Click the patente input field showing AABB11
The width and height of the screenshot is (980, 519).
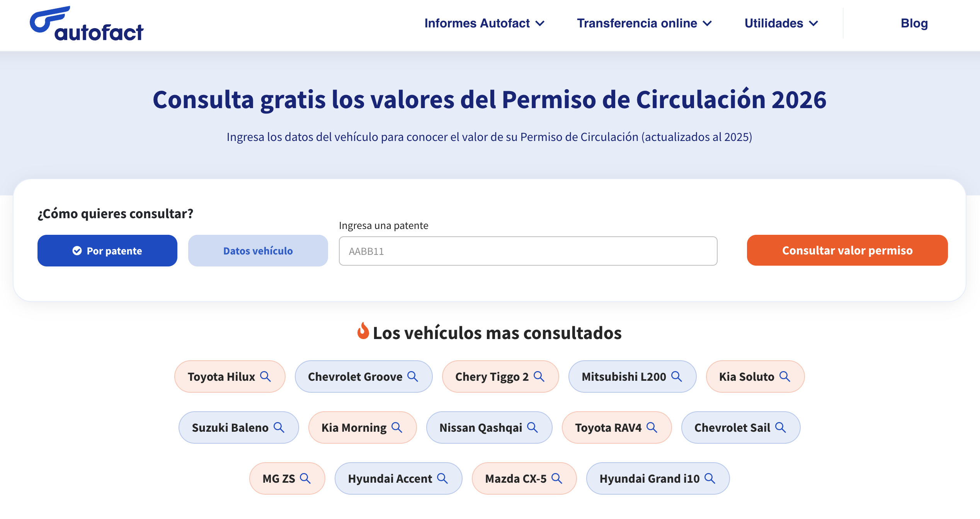(528, 251)
